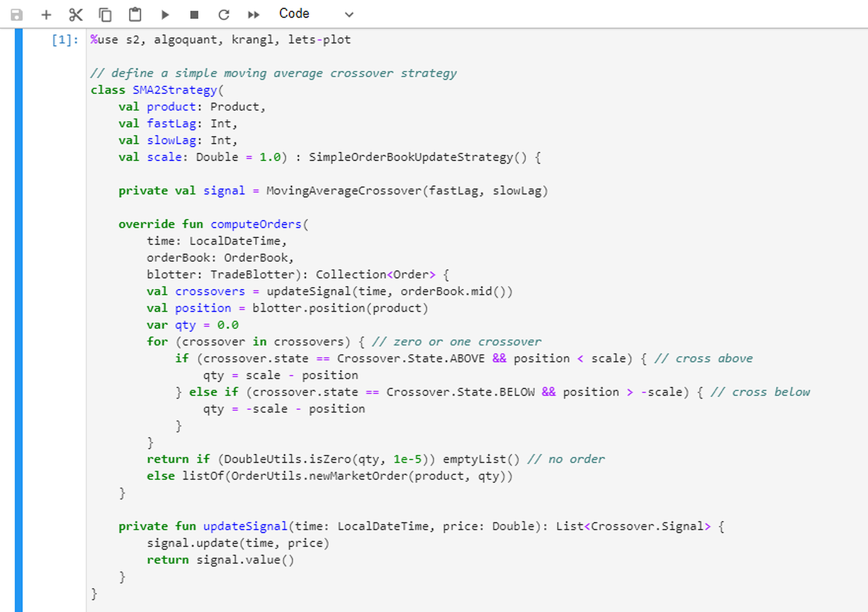Paste cell from clipboard icon
868x612 pixels.
tap(135, 15)
